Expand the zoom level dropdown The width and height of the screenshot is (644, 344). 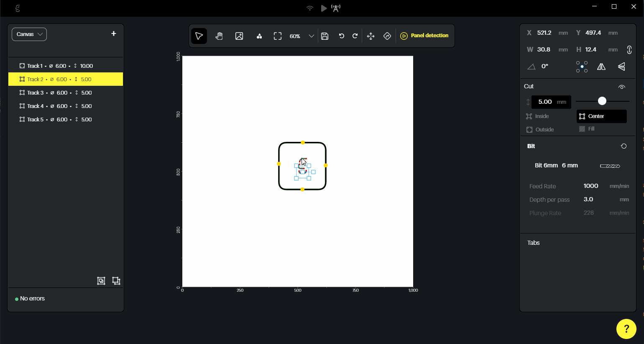point(311,36)
